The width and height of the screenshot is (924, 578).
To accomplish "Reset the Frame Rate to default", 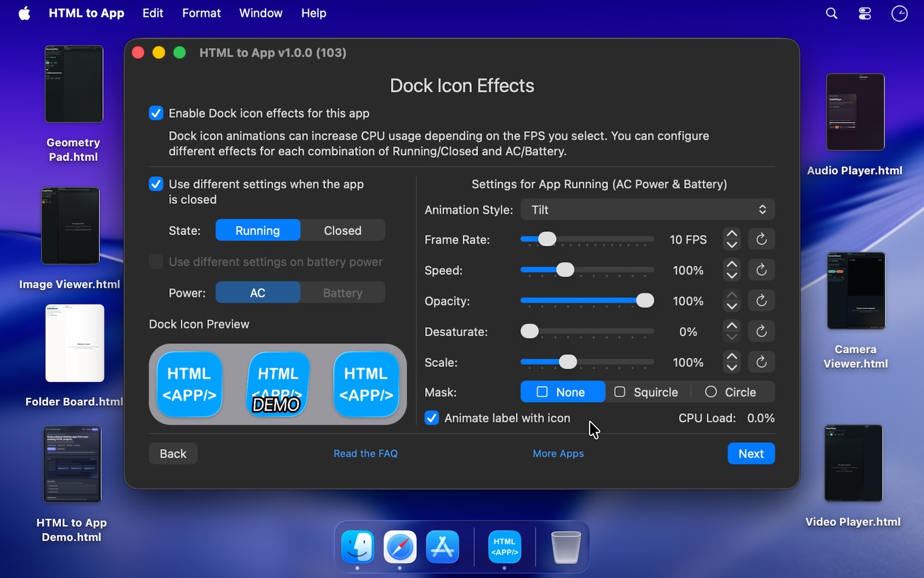I will [x=761, y=239].
